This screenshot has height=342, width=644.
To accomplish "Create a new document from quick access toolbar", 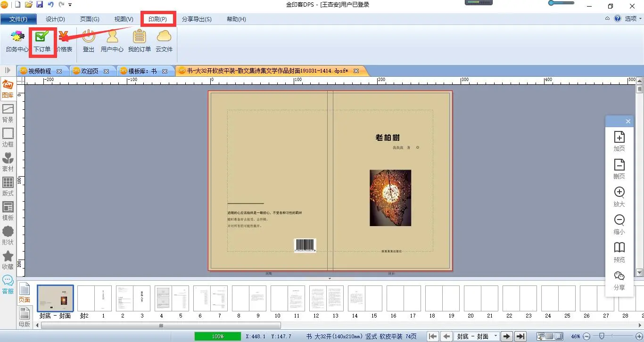I will point(18,5).
